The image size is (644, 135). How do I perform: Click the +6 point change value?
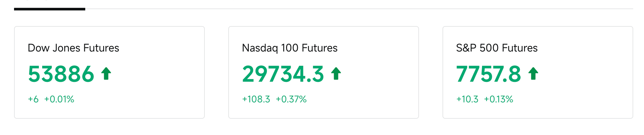(33, 99)
